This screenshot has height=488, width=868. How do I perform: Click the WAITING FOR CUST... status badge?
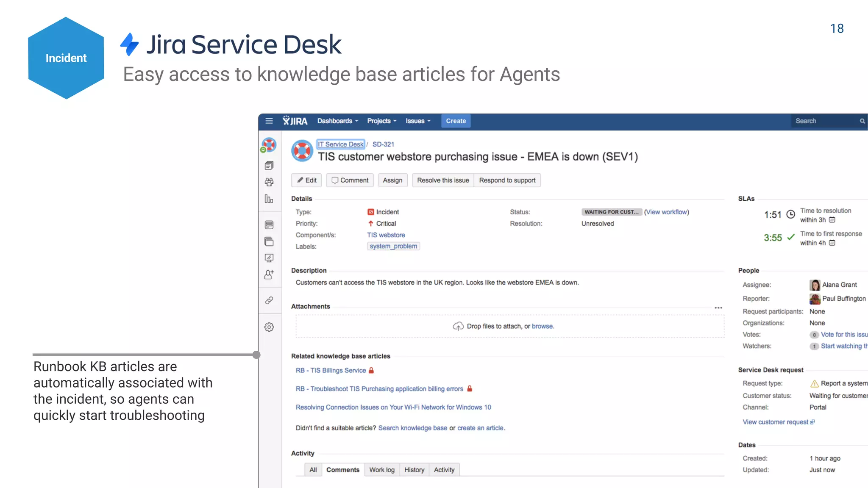[x=612, y=212]
